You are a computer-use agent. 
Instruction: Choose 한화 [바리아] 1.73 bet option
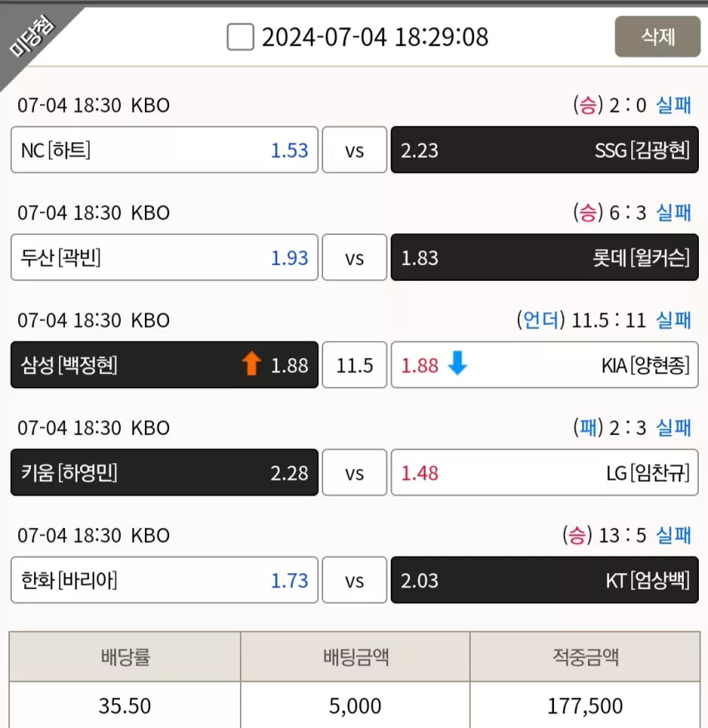164,581
